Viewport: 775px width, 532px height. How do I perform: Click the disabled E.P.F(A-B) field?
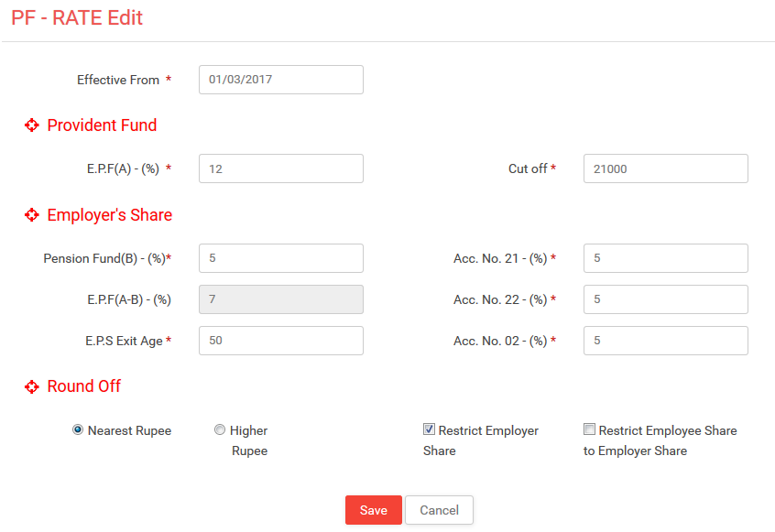[281, 299]
